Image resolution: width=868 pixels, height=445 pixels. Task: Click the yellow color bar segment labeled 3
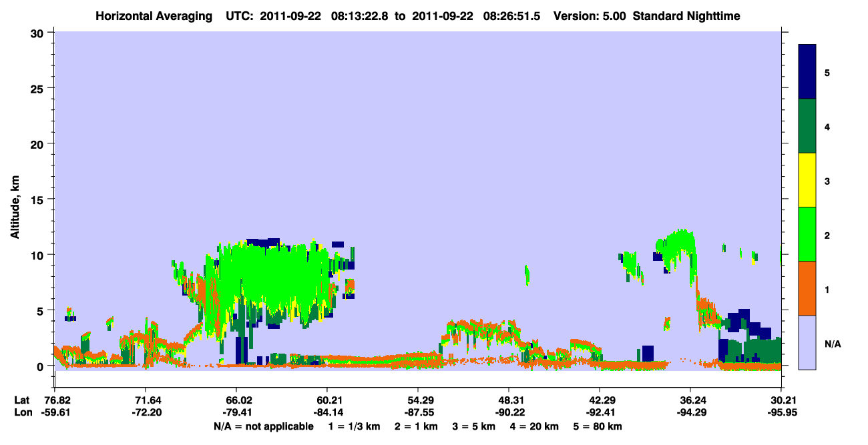tap(807, 180)
